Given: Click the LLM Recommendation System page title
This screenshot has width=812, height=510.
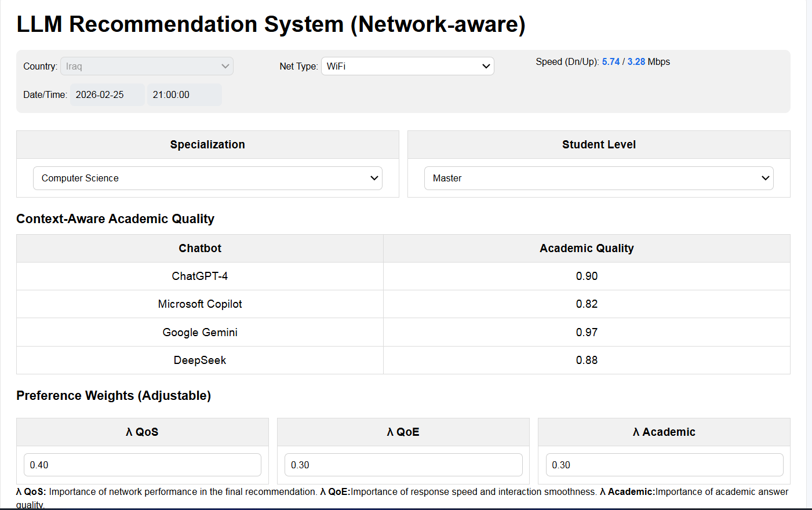Looking at the screenshot, I should (271, 24).
